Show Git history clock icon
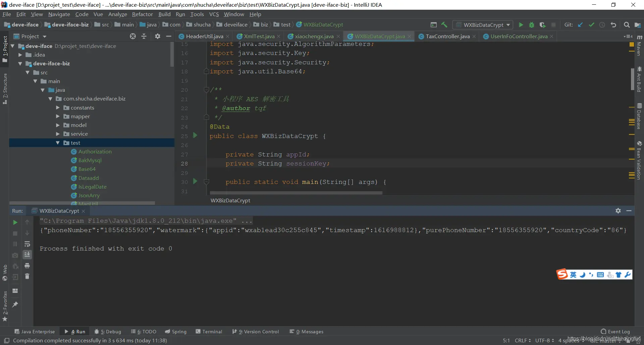The image size is (644, 345). (602, 25)
